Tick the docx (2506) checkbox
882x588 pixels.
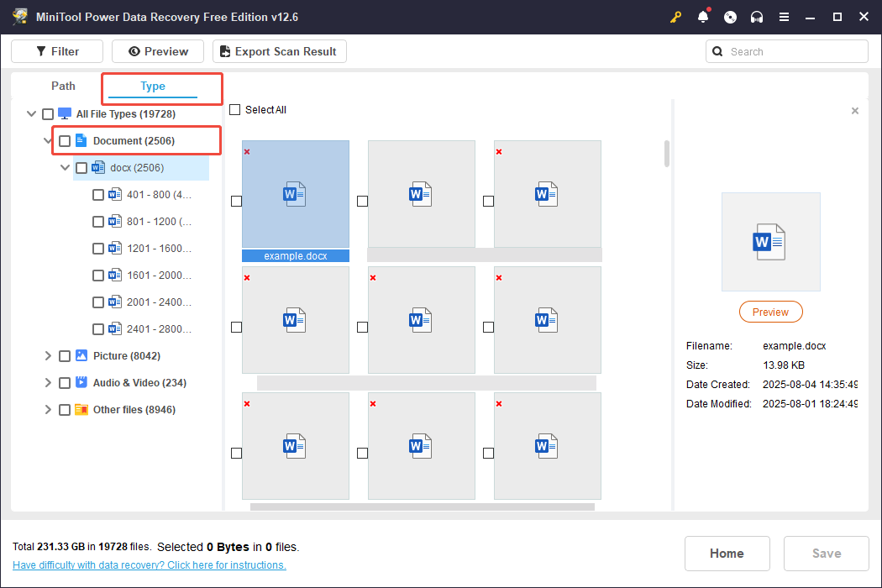[x=81, y=168]
